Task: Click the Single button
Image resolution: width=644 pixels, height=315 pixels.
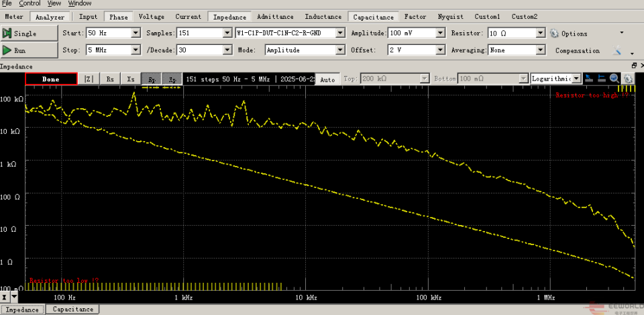Action: click(x=29, y=34)
